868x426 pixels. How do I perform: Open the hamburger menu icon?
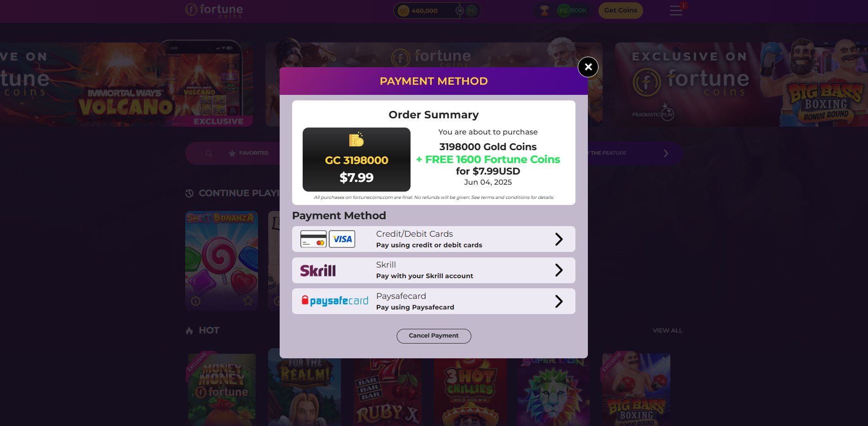[676, 10]
